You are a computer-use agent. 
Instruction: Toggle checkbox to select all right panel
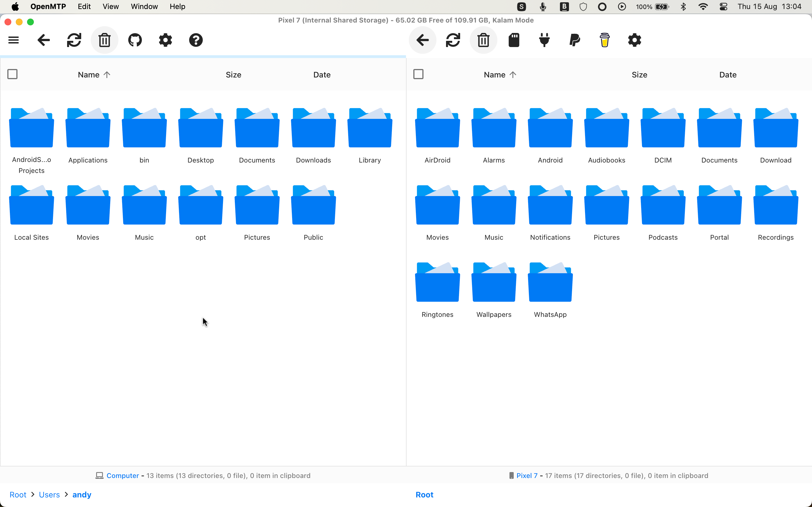419,74
